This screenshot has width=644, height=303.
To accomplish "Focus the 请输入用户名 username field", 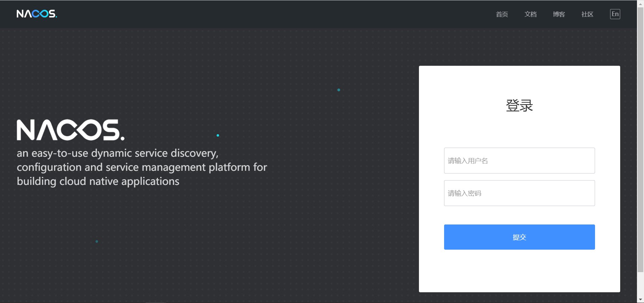I will (519, 161).
